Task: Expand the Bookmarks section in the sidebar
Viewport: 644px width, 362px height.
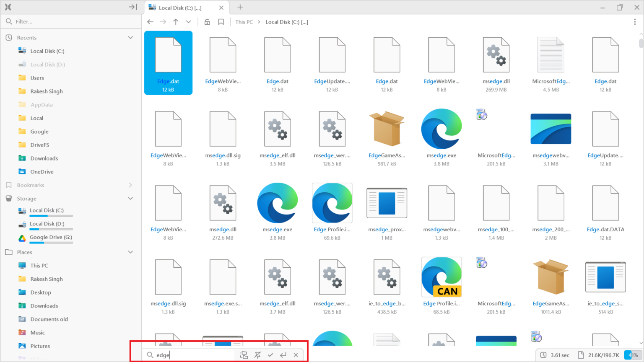Action: (130, 185)
